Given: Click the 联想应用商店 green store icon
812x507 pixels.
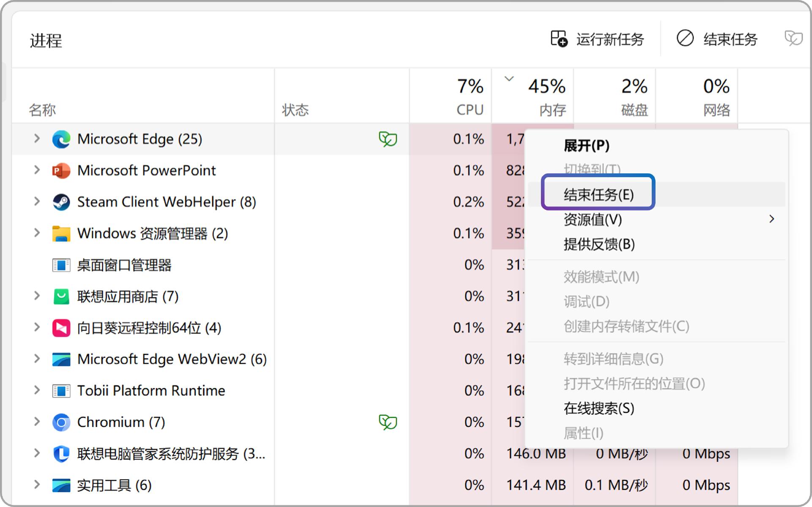Looking at the screenshot, I should [x=61, y=296].
